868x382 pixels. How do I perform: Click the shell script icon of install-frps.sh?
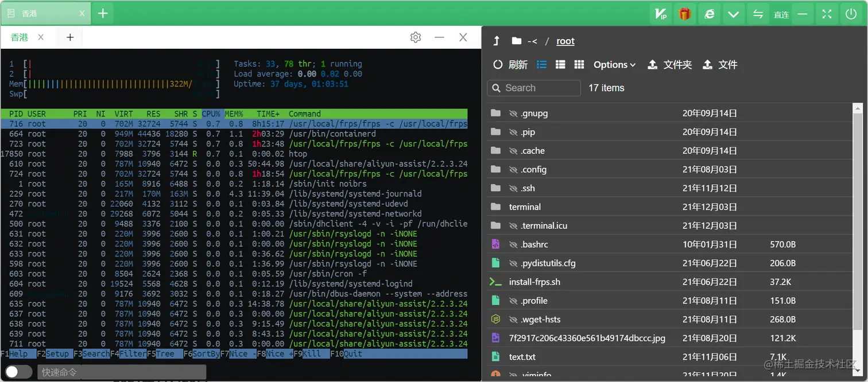click(495, 282)
